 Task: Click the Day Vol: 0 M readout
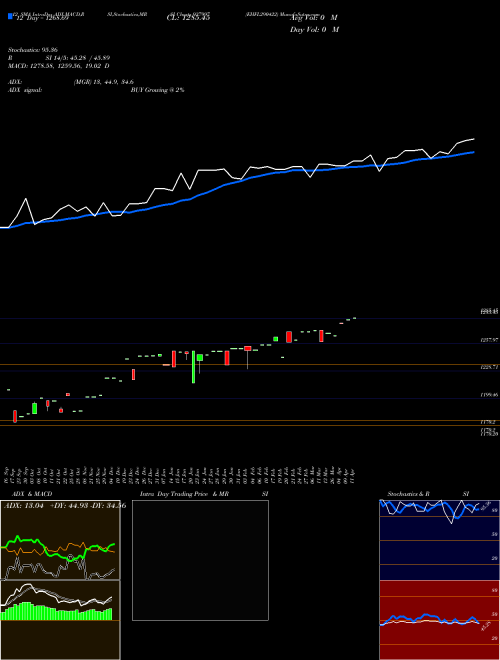coord(314,29)
